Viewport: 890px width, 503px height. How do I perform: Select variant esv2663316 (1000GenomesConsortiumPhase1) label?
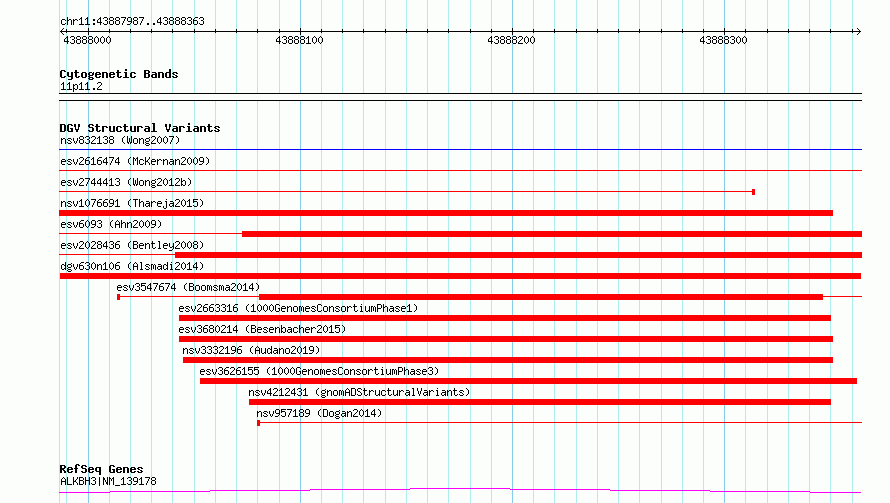[x=298, y=308]
